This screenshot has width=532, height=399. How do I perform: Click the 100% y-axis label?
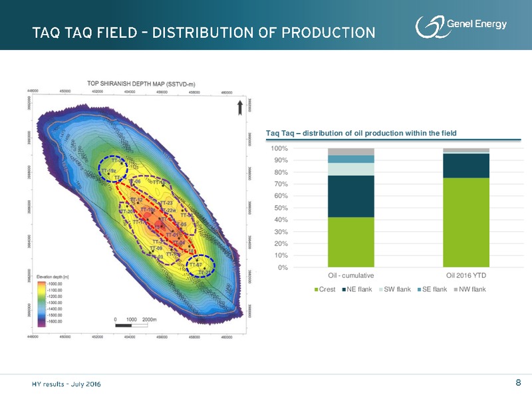coord(279,148)
